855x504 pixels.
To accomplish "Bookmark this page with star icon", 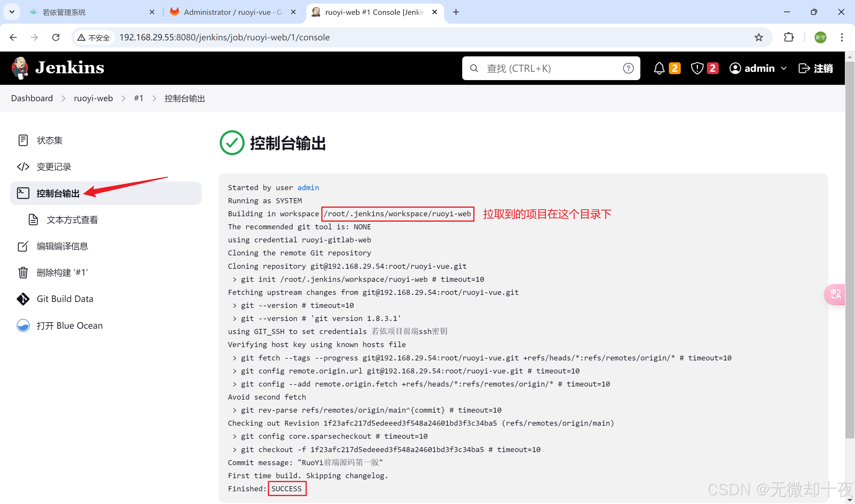I will click(759, 37).
